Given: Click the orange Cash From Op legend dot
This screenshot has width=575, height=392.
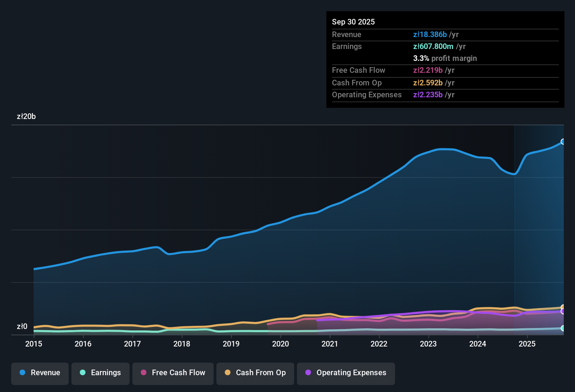Looking at the screenshot, I should click(227, 373).
